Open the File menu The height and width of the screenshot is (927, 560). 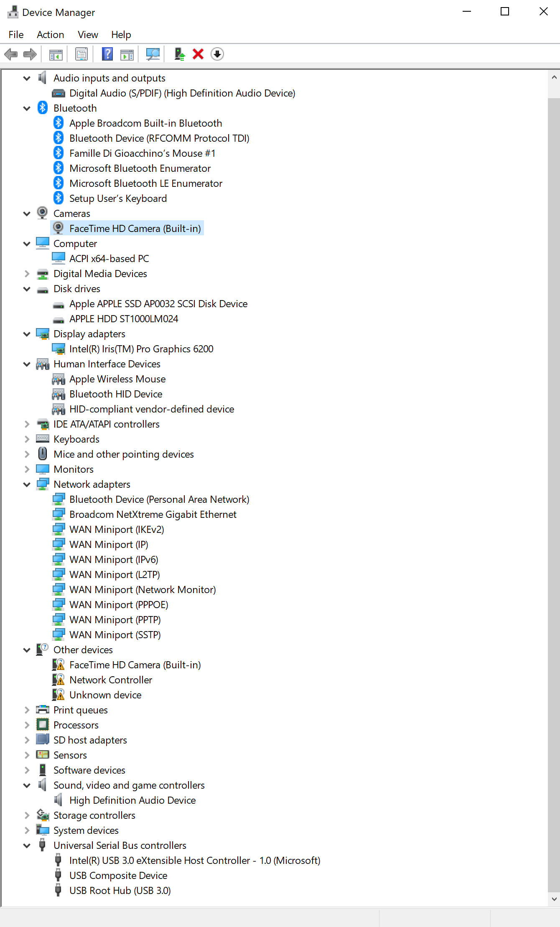(x=16, y=35)
